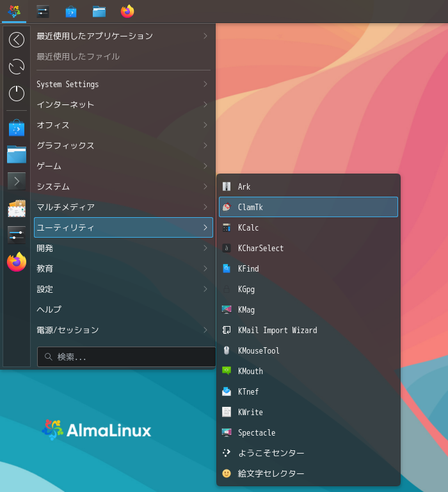The height and width of the screenshot is (492, 448).
Task: Click the ClamTk antivirus icon
Action: tap(227, 207)
